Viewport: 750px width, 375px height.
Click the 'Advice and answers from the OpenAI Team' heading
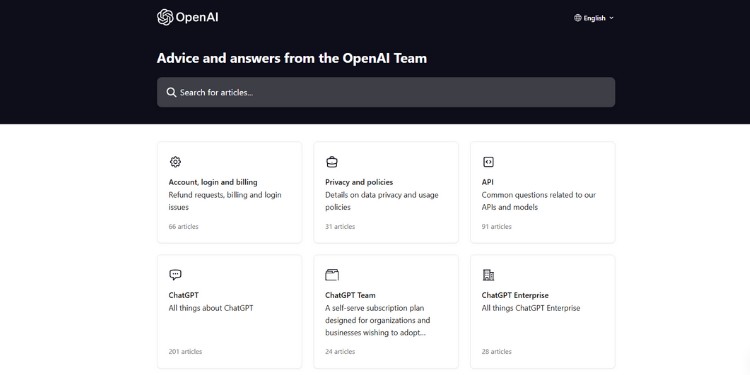(292, 58)
